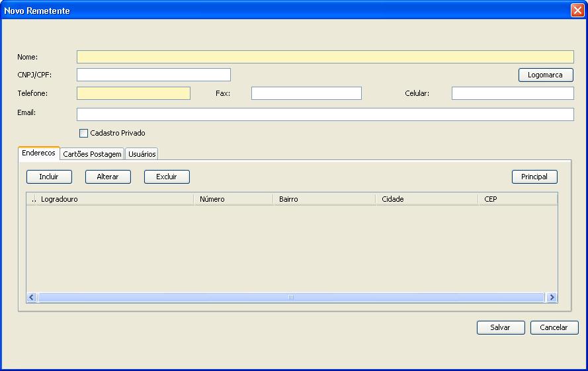588x371 pixels.
Task: Click the left scroll arrow of address table
Action: [x=32, y=298]
